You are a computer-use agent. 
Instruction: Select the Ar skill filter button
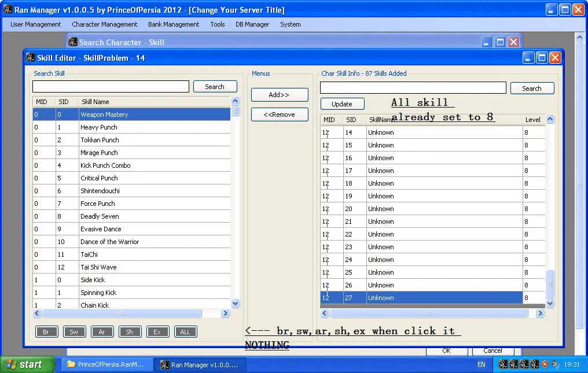102,332
